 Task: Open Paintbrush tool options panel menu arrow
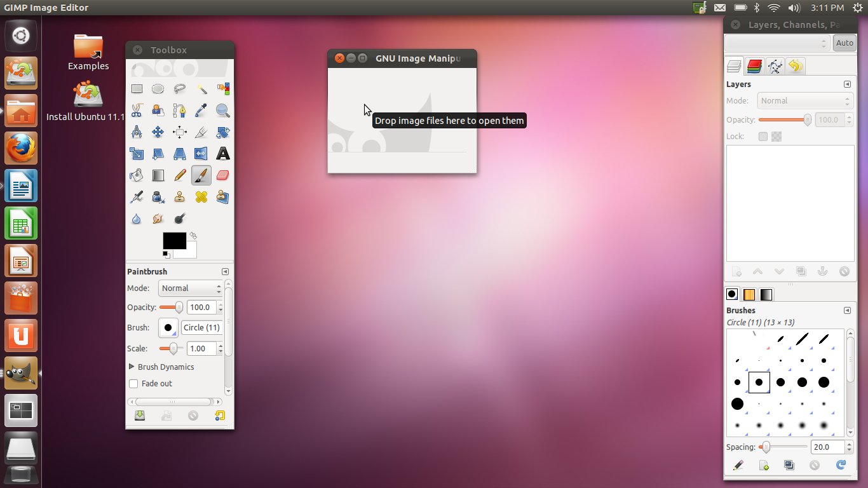pyautogui.click(x=225, y=271)
